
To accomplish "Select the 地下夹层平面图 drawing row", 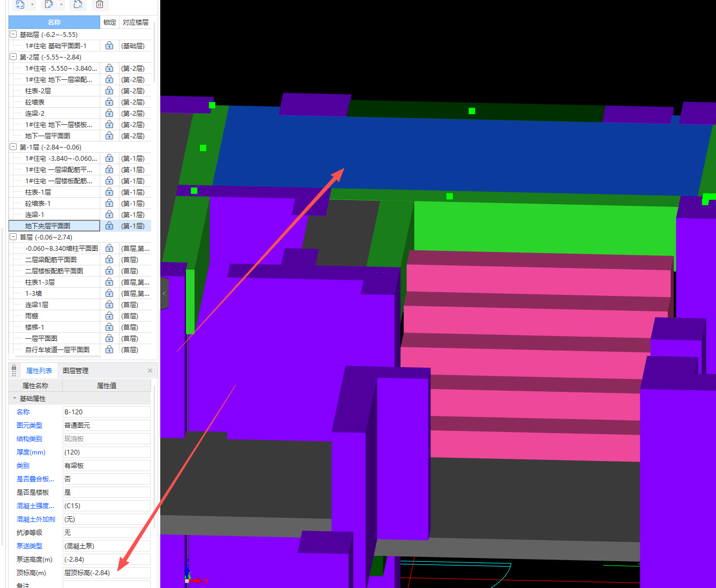I will coord(54,226).
